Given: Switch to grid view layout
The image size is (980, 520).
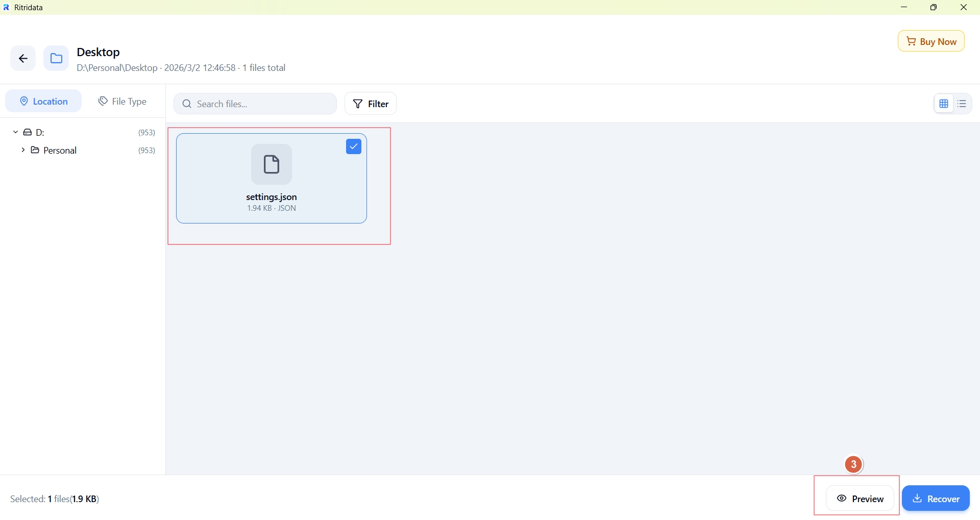Looking at the screenshot, I should 944,104.
